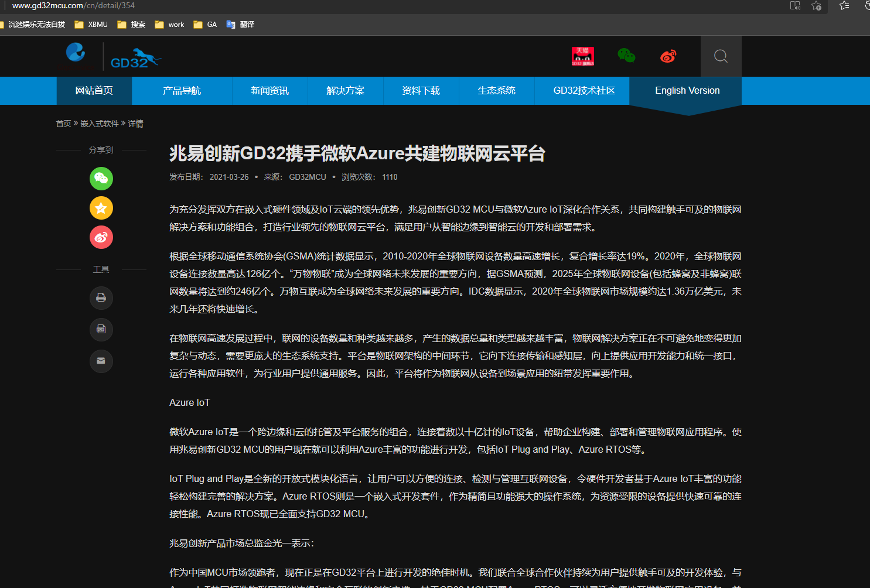Open the GA bookmark folder
The width and height of the screenshot is (870, 588).
[x=205, y=25]
